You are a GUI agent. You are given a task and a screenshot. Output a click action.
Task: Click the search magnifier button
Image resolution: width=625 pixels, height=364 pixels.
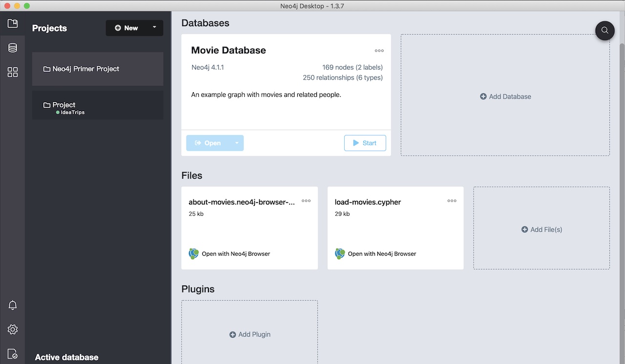(604, 30)
